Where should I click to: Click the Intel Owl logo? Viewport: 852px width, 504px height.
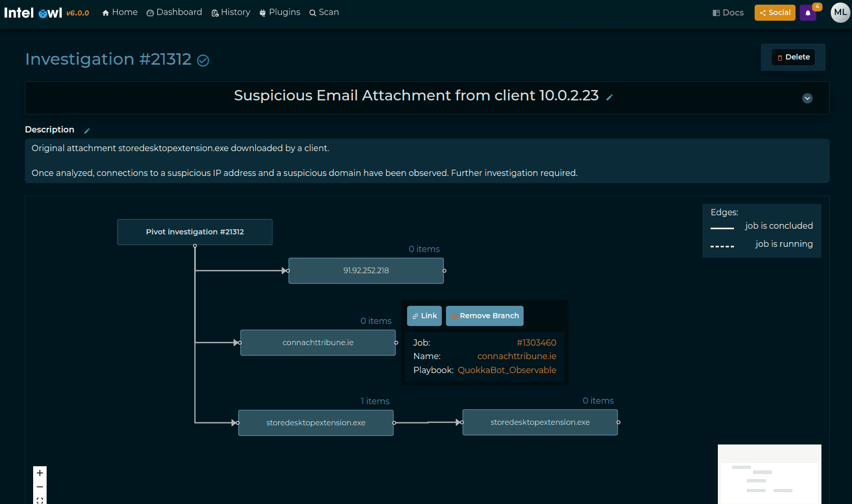[x=33, y=12]
